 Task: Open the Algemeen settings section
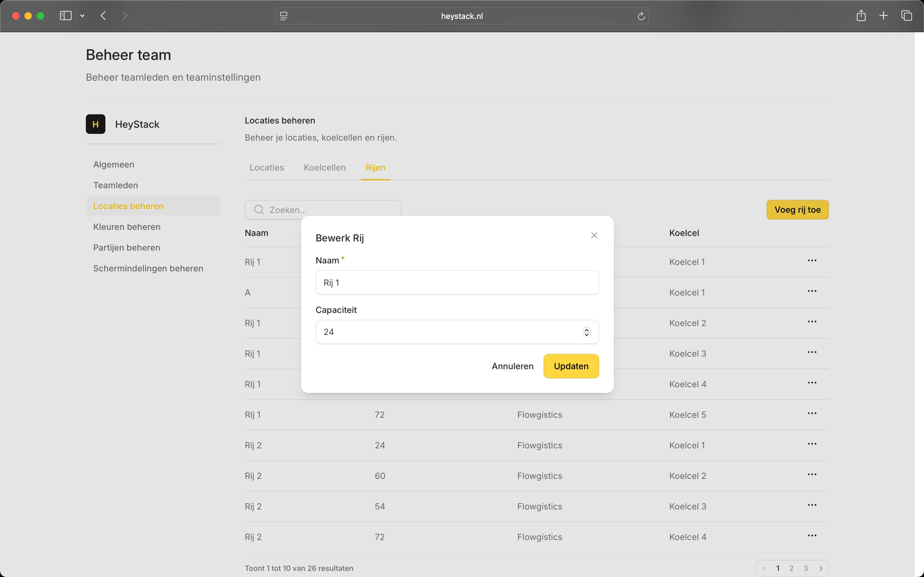coord(114,164)
